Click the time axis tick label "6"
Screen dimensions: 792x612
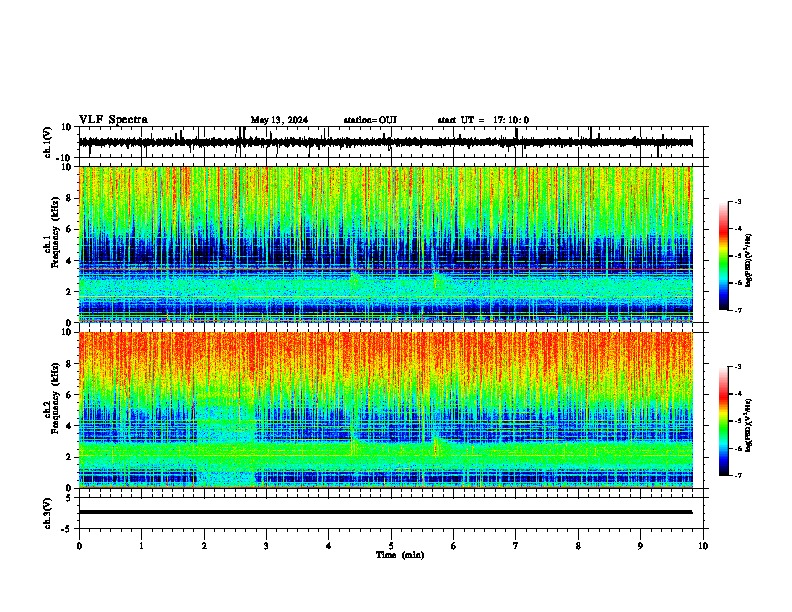coord(454,546)
